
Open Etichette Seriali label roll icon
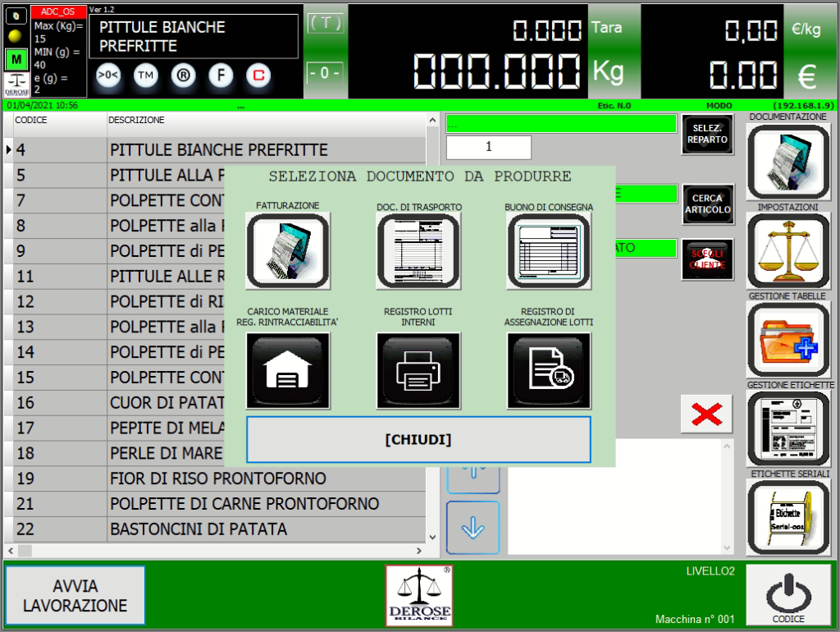pyautogui.click(x=787, y=516)
